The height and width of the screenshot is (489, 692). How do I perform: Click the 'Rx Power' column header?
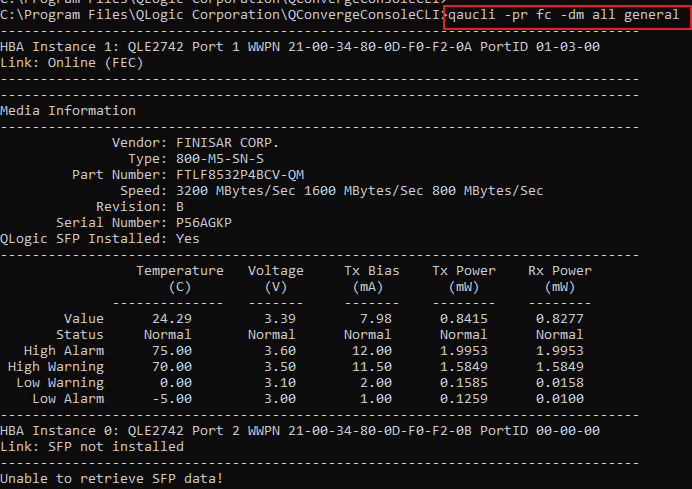(x=560, y=271)
